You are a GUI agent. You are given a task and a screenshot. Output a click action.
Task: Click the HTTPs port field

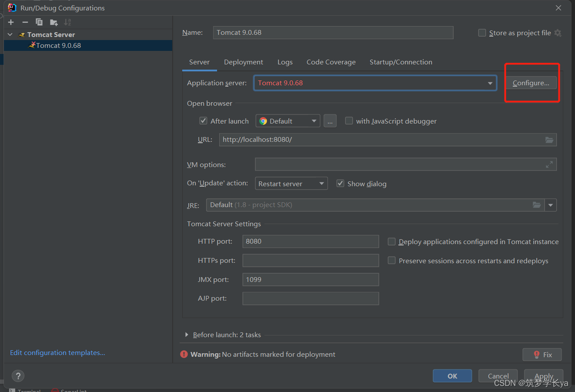[x=311, y=260]
